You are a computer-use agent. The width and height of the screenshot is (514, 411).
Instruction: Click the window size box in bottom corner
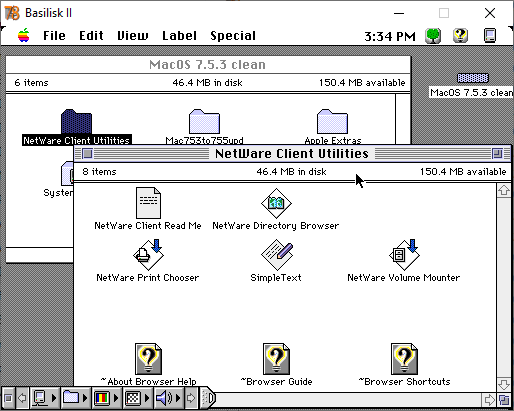pos(504,399)
